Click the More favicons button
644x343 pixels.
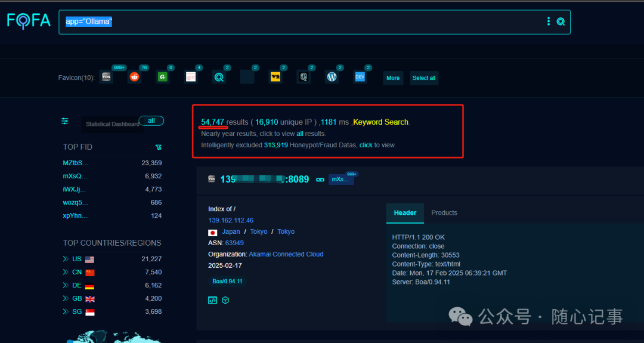393,78
